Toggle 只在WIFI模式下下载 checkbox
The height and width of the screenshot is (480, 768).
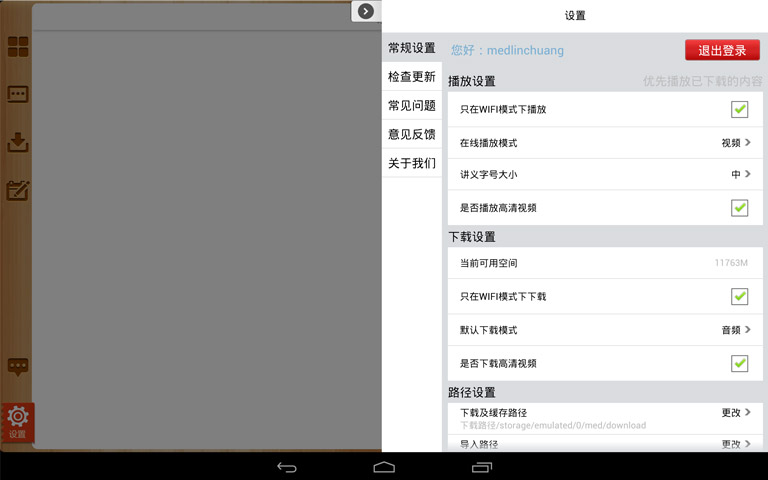click(739, 296)
